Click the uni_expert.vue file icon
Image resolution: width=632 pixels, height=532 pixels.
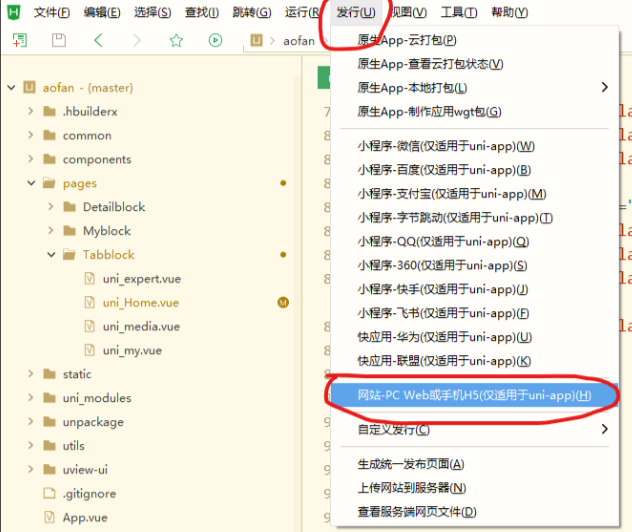coord(89,278)
